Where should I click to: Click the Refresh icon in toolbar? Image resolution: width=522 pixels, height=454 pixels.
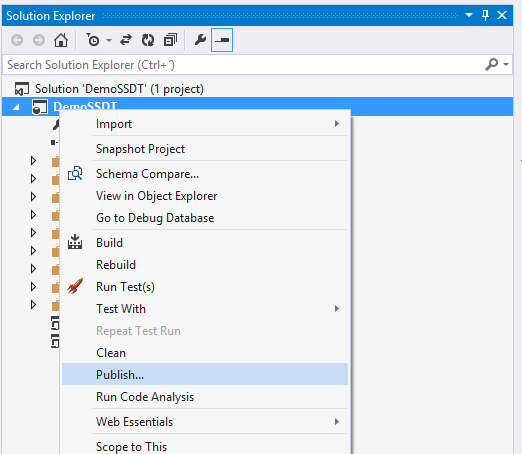[x=148, y=40]
